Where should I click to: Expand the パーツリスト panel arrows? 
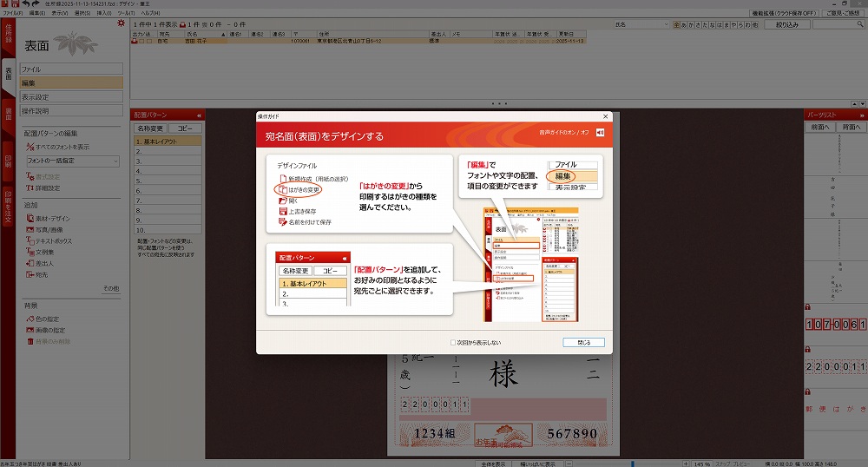pyautogui.click(x=862, y=115)
